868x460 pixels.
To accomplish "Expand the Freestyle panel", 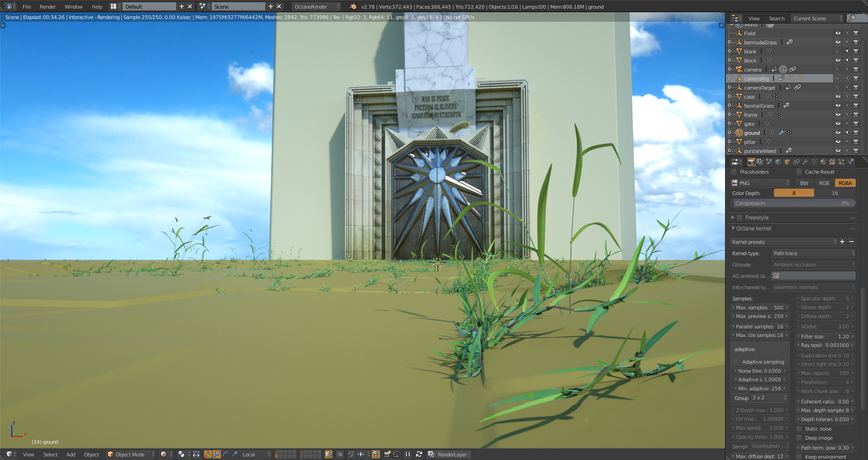I will pos(733,218).
